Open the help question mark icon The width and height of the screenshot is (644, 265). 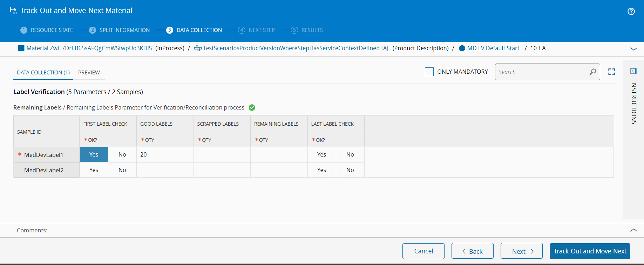tap(631, 12)
